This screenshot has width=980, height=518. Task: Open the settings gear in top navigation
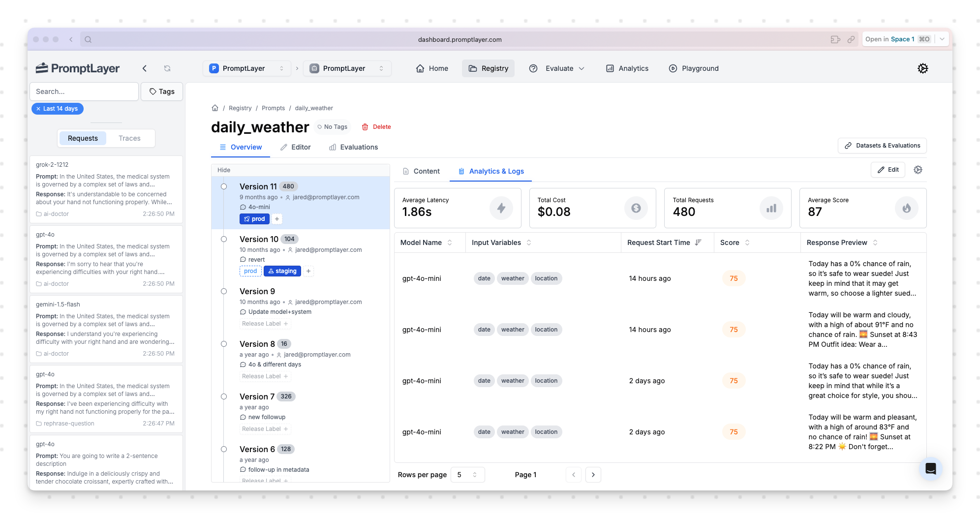tap(923, 68)
